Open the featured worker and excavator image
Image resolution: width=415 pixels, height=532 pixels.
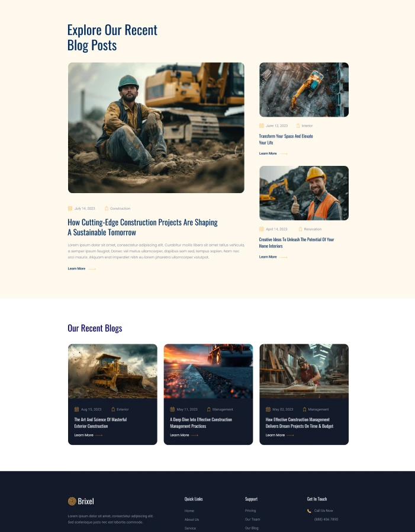(156, 127)
